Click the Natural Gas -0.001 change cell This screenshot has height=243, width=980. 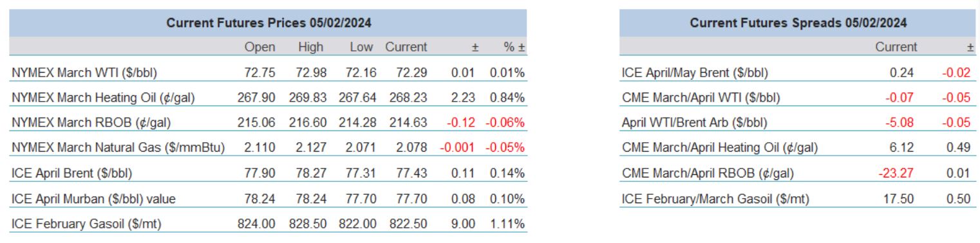point(458,148)
